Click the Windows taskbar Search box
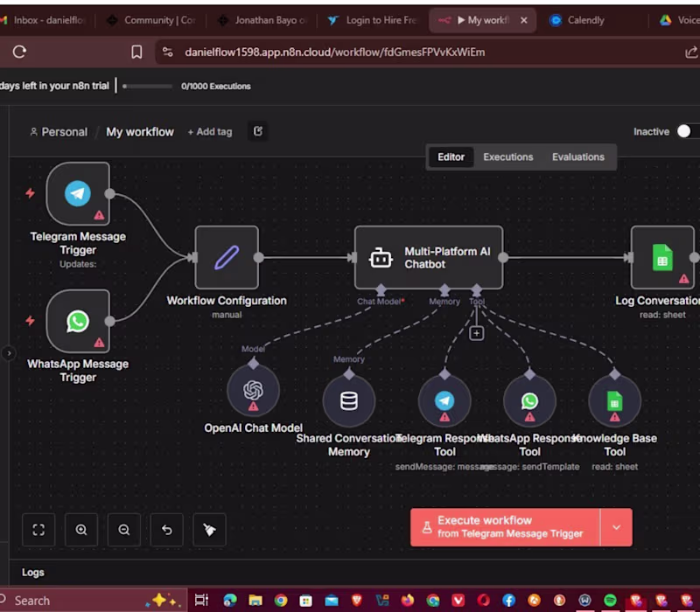Screen dimensions: 700x612 tap(92, 601)
